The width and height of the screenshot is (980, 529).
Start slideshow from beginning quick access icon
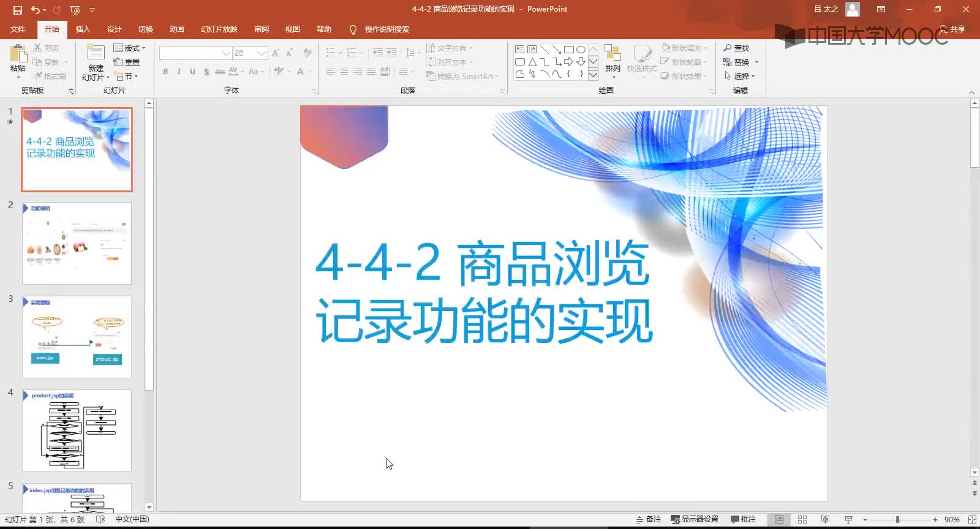75,10
